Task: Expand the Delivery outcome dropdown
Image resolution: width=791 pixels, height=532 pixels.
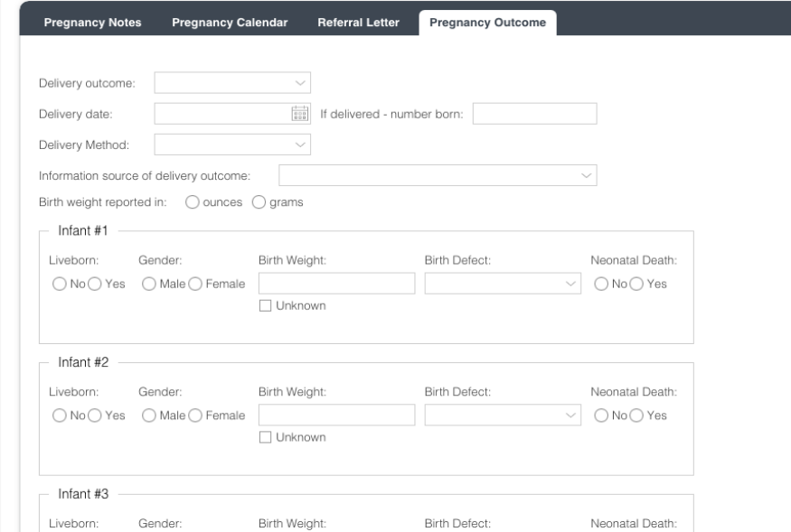Action: coord(232,83)
